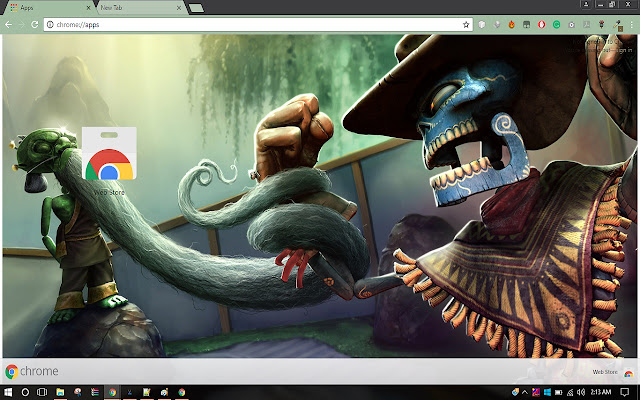Open a new tab with the new-tab button
640x400 pixels.
point(196,8)
